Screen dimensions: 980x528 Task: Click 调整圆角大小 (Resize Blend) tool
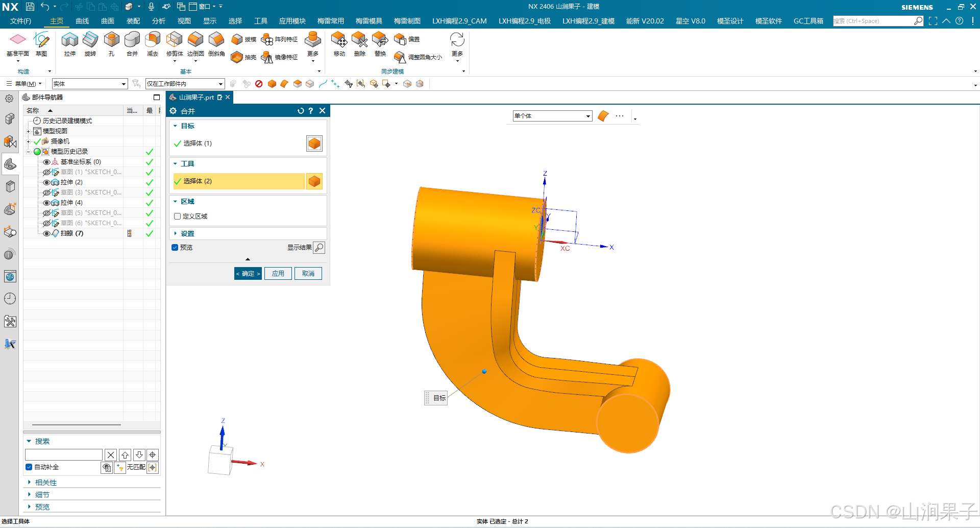[x=418, y=57]
